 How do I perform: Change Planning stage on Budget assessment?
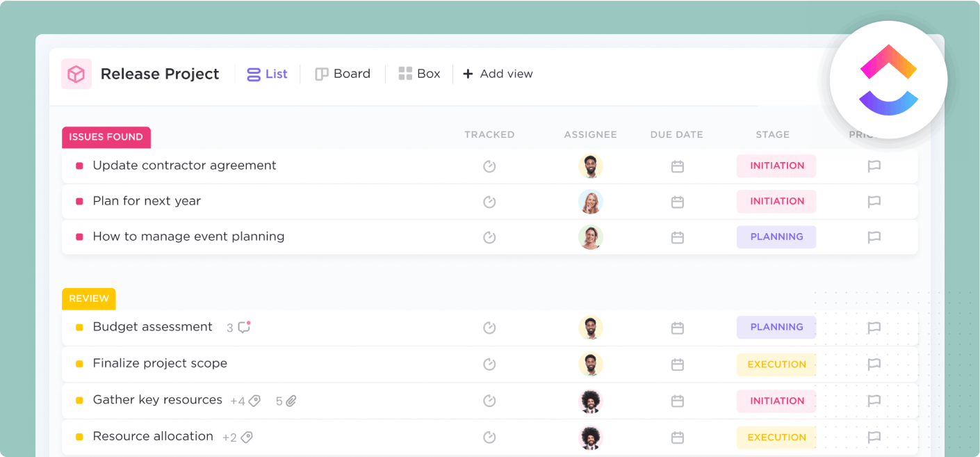pyautogui.click(x=776, y=327)
